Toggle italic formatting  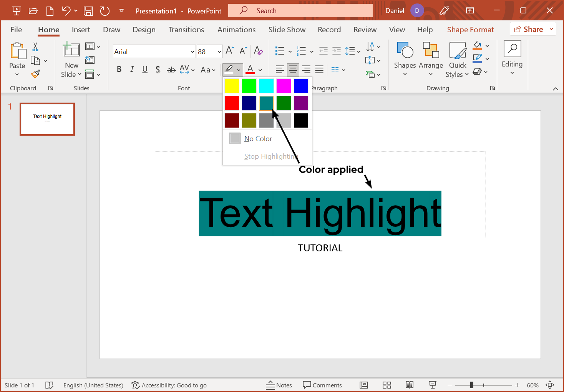pyautogui.click(x=132, y=70)
